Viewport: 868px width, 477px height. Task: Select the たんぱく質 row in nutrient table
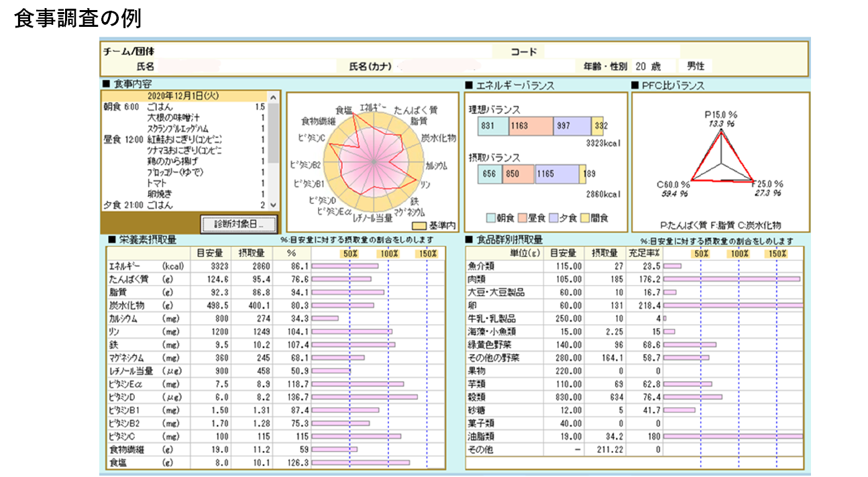276,279
